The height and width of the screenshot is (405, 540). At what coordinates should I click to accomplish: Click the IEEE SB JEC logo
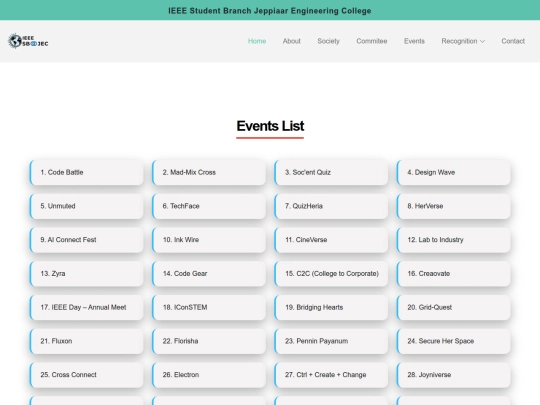coord(28,41)
